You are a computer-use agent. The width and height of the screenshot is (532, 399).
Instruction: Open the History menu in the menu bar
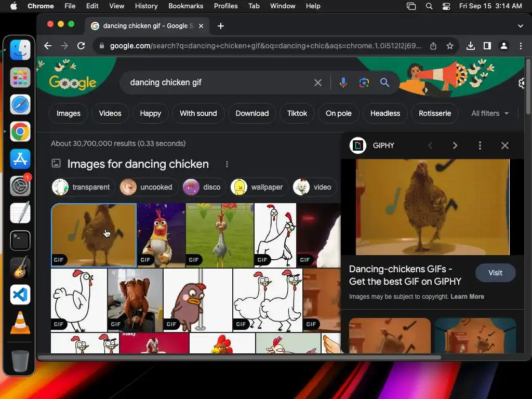[x=146, y=6]
